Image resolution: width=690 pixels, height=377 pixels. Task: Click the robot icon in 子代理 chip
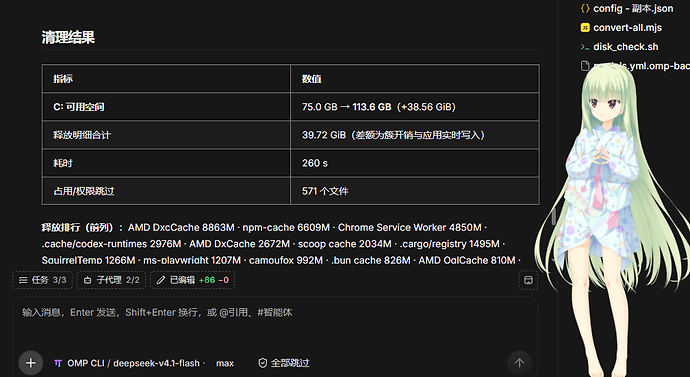(88, 280)
